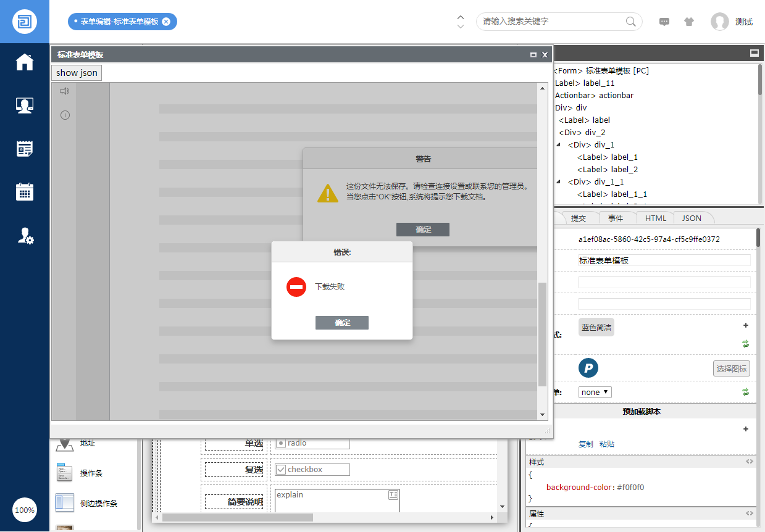Select <Label> label_1 tree item
This screenshot has height=532, width=765.
tap(608, 157)
